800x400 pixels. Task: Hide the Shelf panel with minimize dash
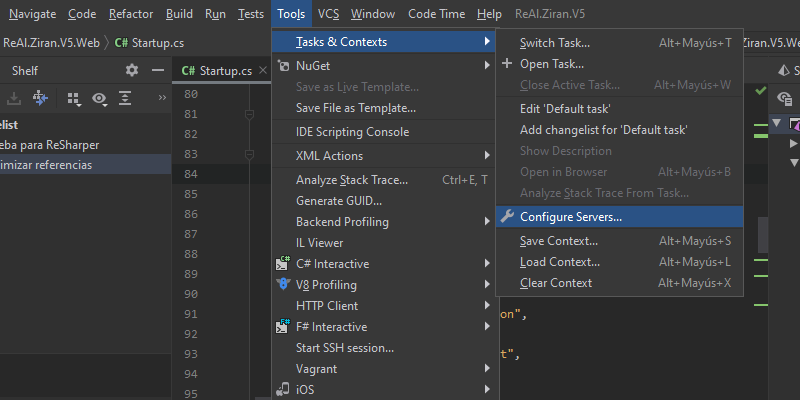[x=158, y=70]
